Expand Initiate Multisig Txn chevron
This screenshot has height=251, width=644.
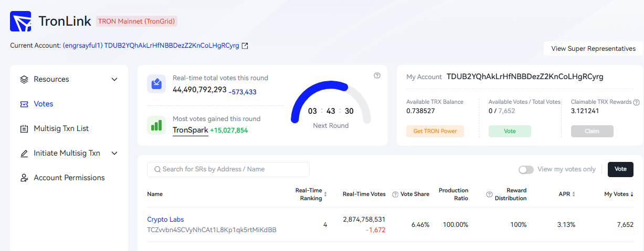(114, 154)
